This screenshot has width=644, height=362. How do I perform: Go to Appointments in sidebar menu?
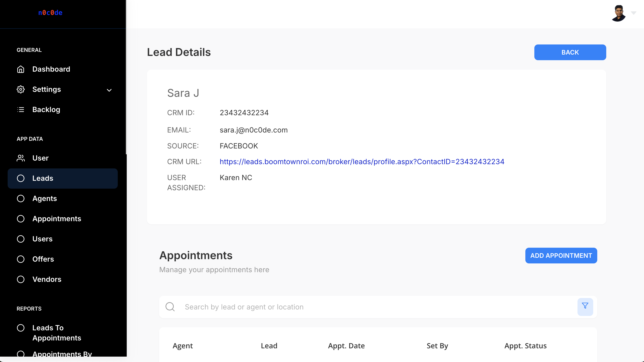click(57, 219)
